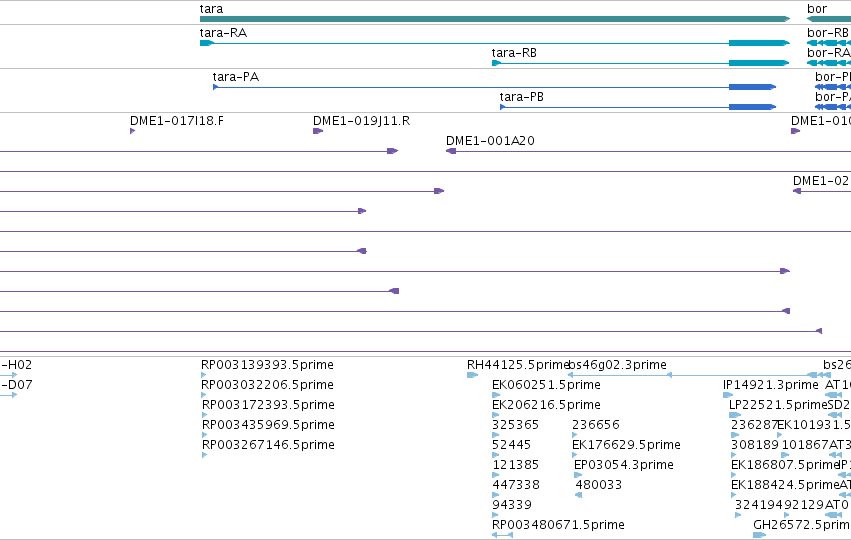851x540 pixels.
Task: Select EST 325365
Action: (x=516, y=425)
